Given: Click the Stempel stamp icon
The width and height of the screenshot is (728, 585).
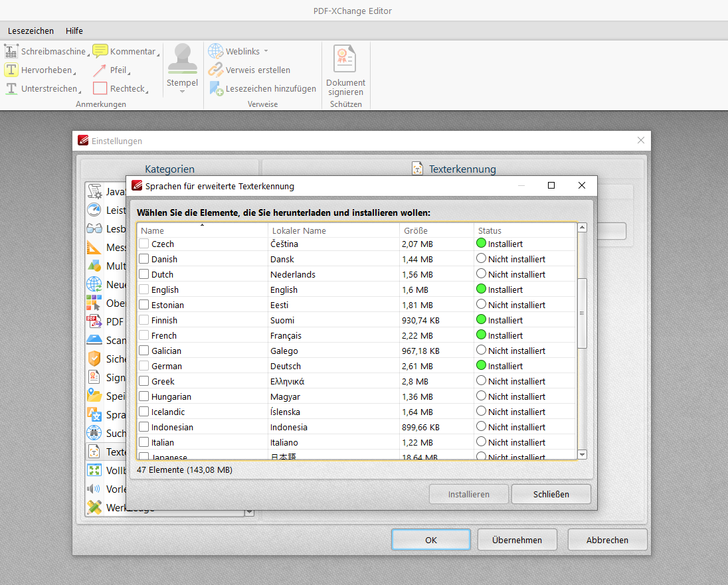Looking at the screenshot, I should click(x=182, y=60).
